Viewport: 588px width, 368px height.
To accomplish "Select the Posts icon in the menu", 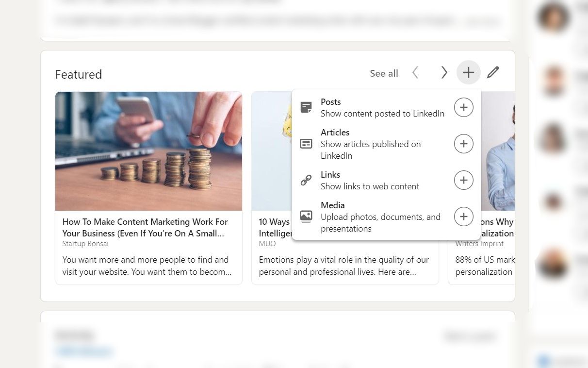I will (306, 107).
